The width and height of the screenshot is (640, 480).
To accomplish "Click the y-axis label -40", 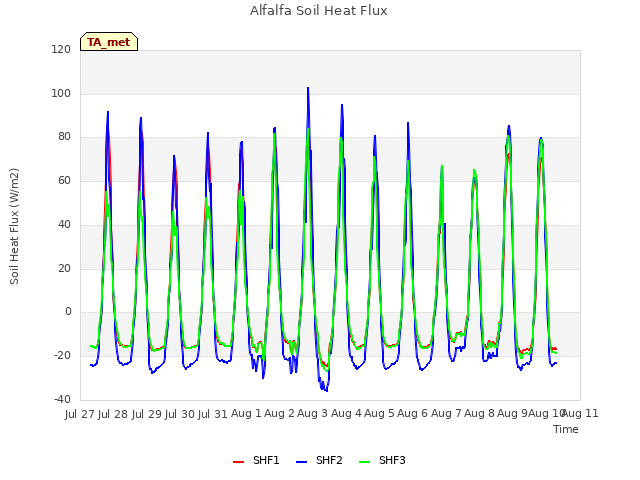I will [x=62, y=399].
